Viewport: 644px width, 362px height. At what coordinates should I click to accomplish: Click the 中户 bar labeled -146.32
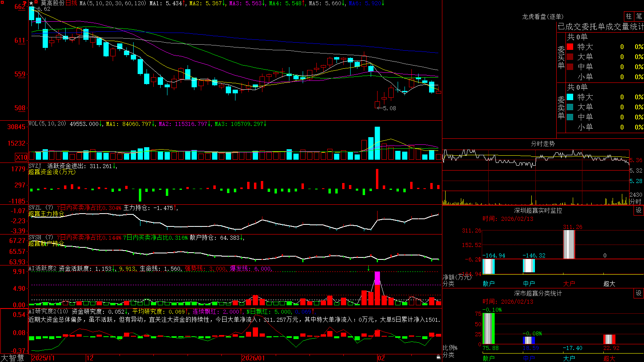[x=528, y=265]
